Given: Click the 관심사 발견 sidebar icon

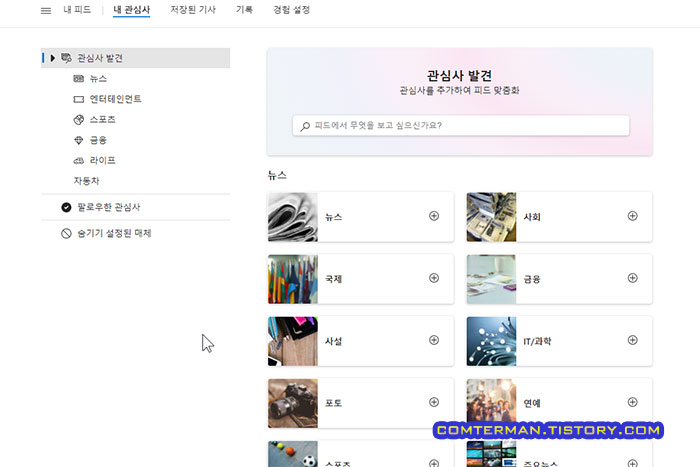Looking at the screenshot, I should 66,58.
